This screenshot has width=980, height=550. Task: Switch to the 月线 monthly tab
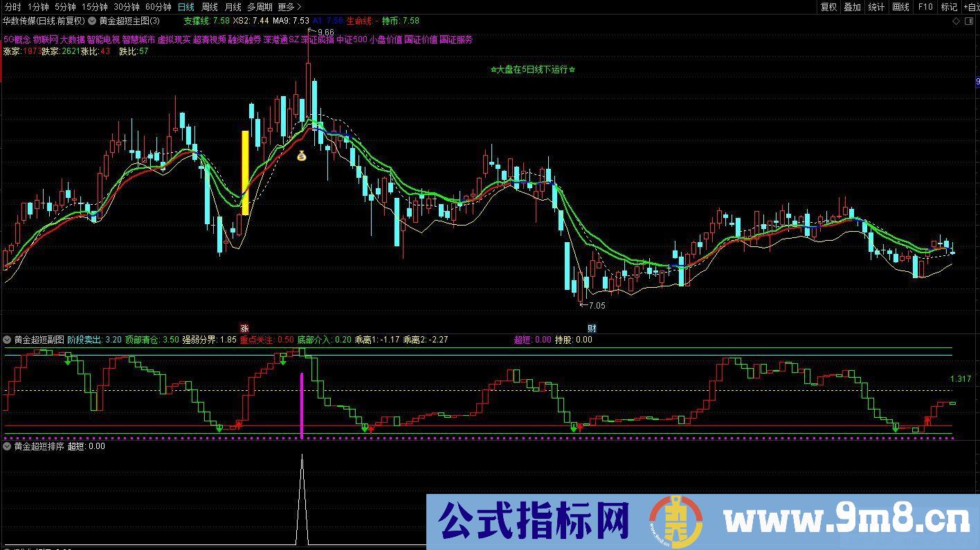point(233,7)
